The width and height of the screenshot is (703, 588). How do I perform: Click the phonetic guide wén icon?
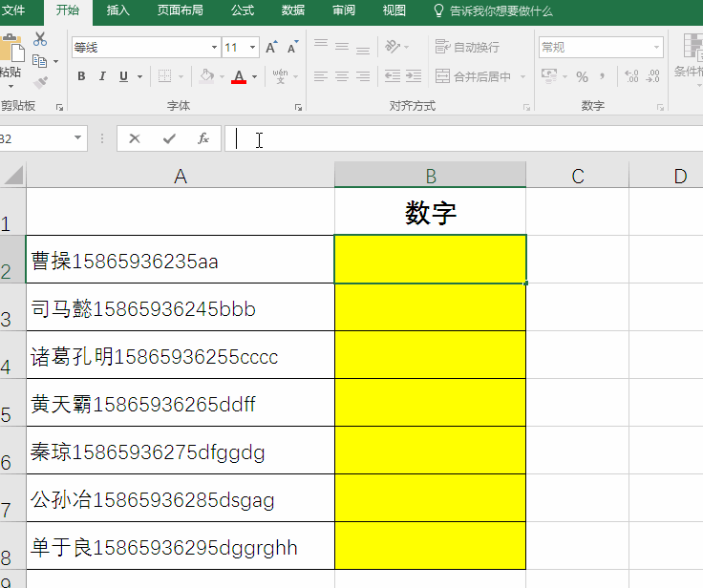coord(280,76)
